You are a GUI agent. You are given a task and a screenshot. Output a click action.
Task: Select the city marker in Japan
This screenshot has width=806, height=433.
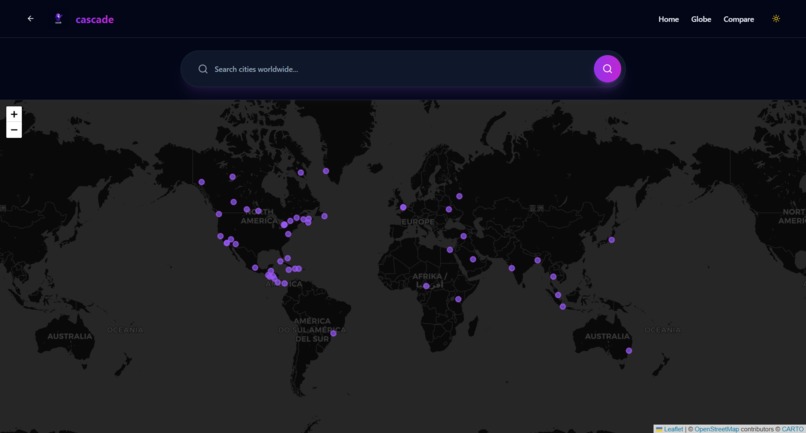612,240
